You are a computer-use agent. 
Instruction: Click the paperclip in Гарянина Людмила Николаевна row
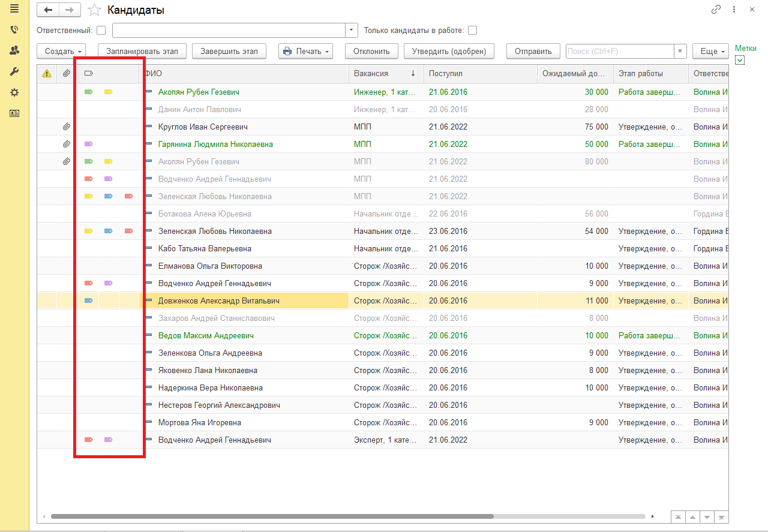(x=67, y=145)
